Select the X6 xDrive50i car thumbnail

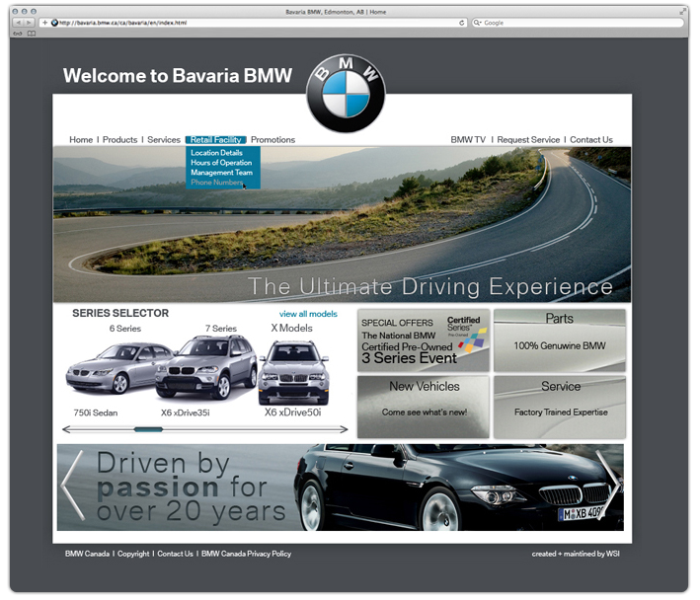click(x=294, y=373)
